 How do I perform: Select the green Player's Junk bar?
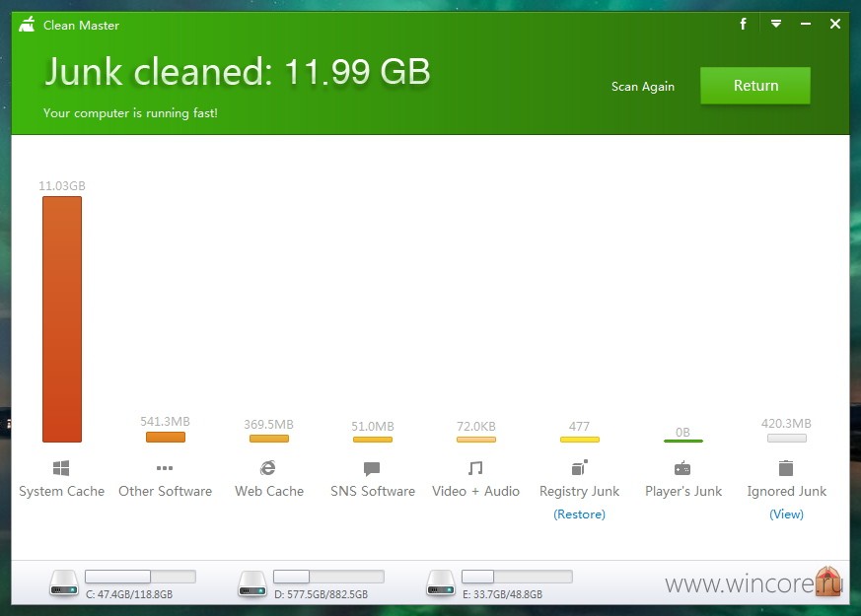pyautogui.click(x=683, y=441)
